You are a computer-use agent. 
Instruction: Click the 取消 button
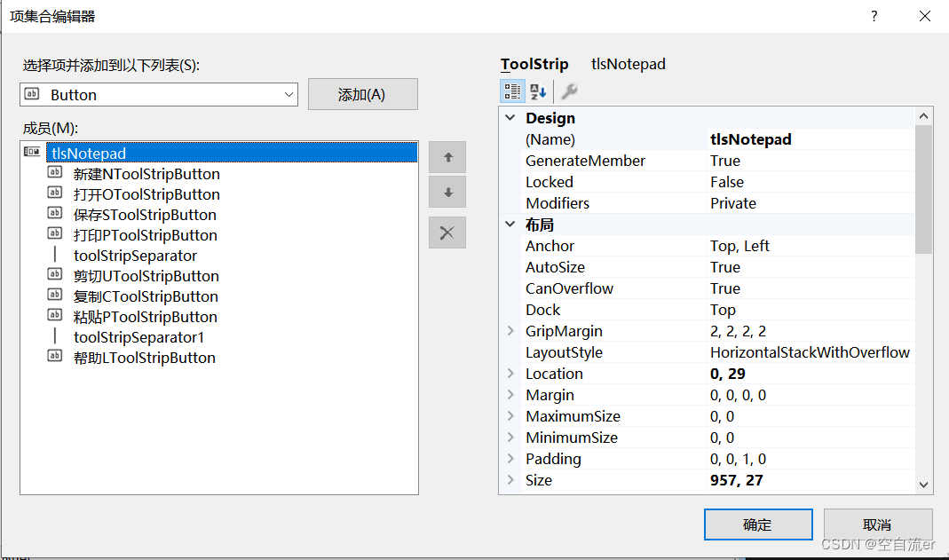pyautogui.click(x=877, y=525)
